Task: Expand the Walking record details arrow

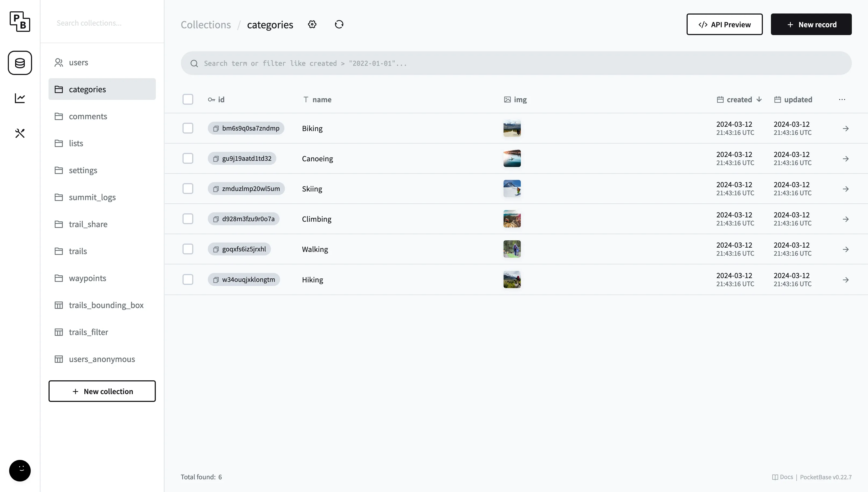Action: pyautogui.click(x=846, y=249)
